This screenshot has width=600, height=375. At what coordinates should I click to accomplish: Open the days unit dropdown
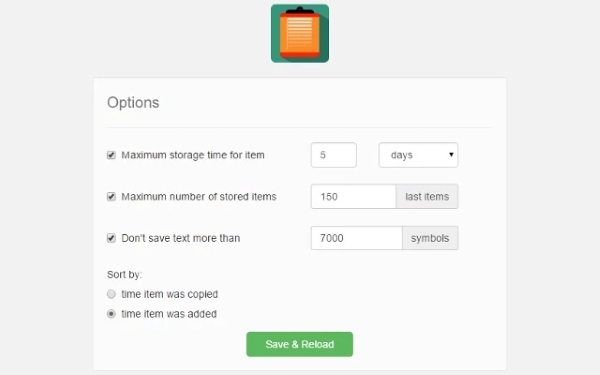pos(418,155)
